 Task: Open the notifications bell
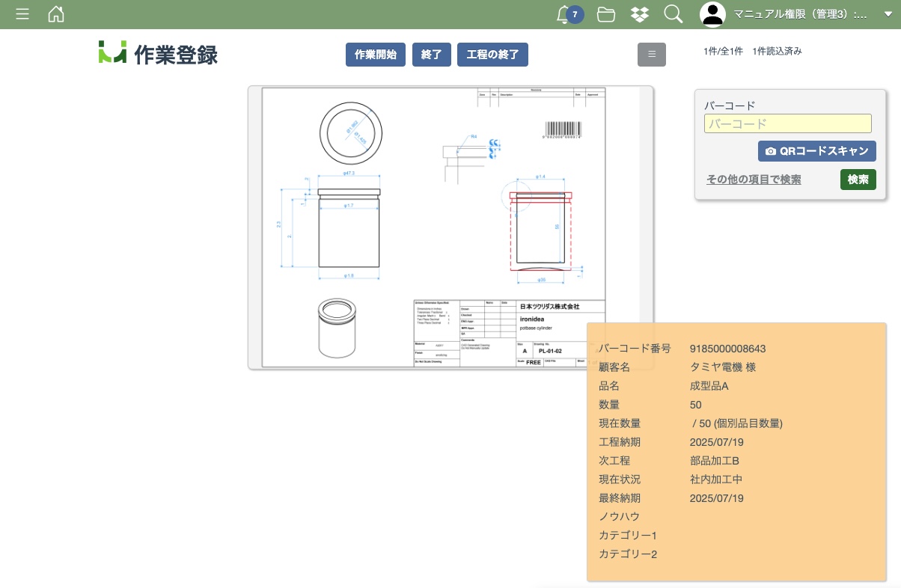point(565,14)
